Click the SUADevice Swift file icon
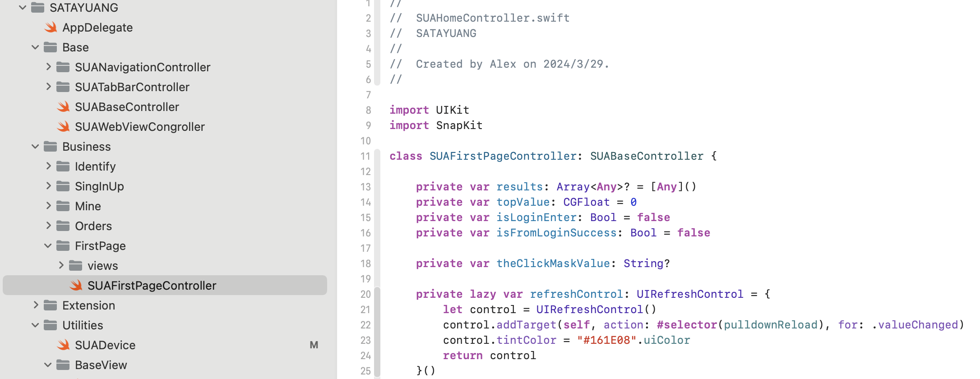The image size is (980, 379). click(63, 345)
